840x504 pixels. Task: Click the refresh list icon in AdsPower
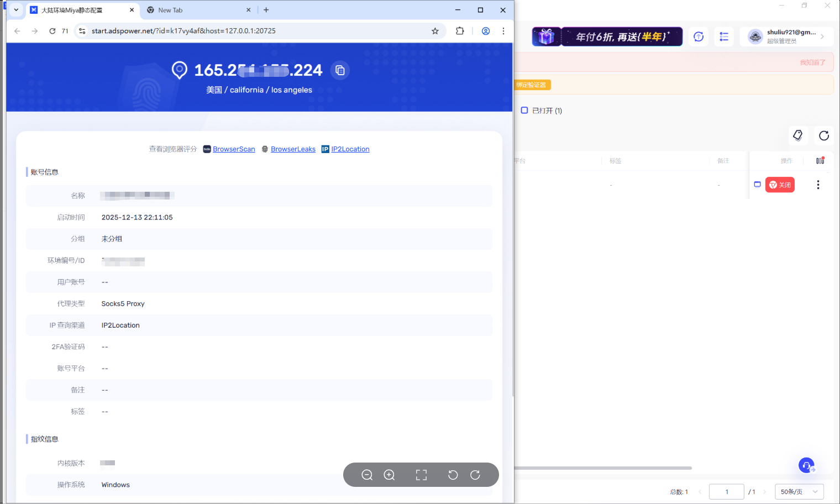823,135
